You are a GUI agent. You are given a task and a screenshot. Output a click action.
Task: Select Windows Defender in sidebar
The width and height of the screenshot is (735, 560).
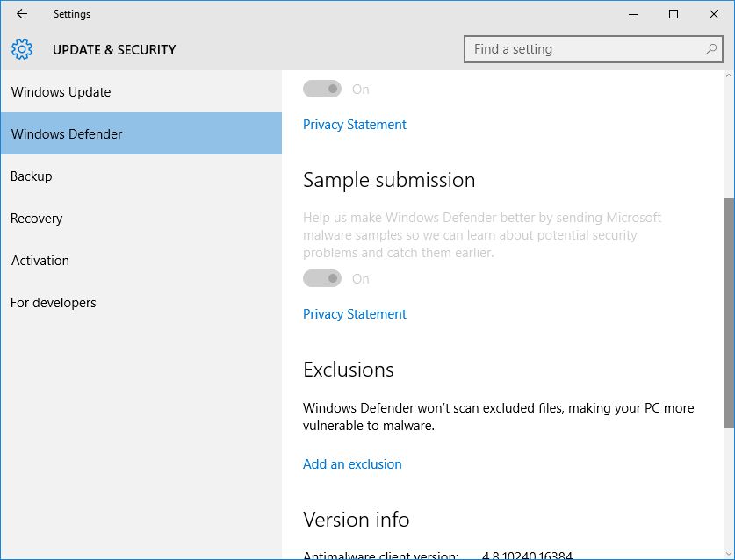click(141, 133)
